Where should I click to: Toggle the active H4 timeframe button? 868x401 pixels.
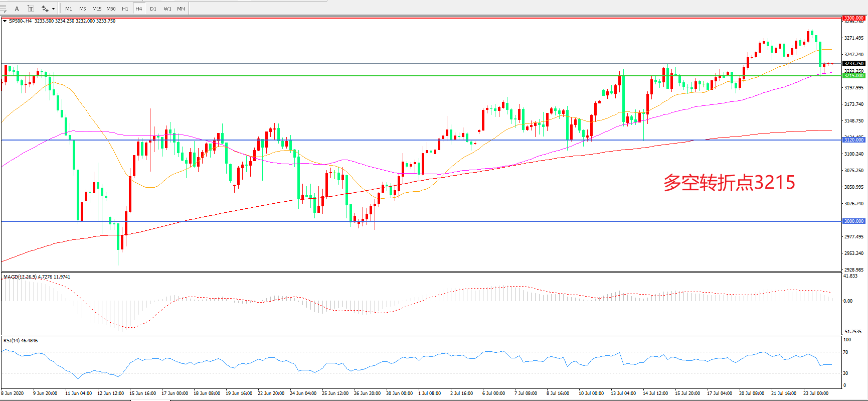(x=139, y=9)
